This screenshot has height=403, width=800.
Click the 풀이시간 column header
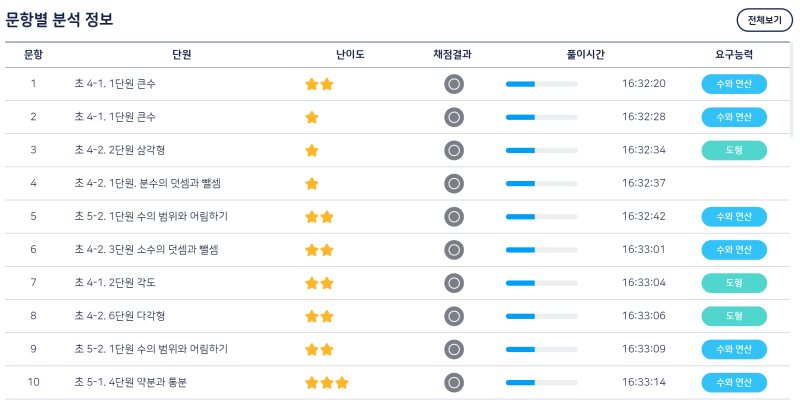585,55
